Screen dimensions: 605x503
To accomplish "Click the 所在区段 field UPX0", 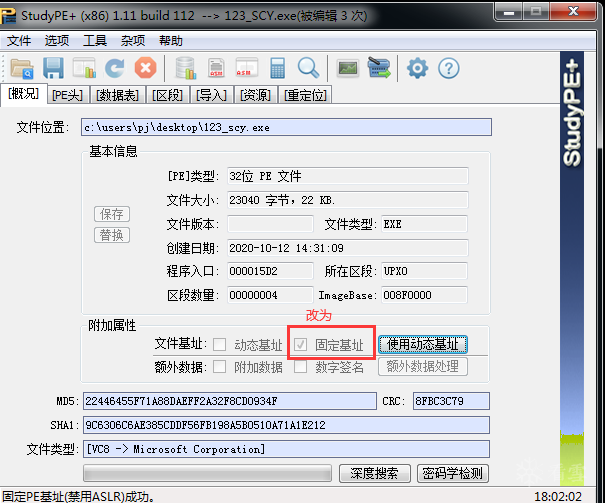I will pyautogui.click(x=424, y=271).
